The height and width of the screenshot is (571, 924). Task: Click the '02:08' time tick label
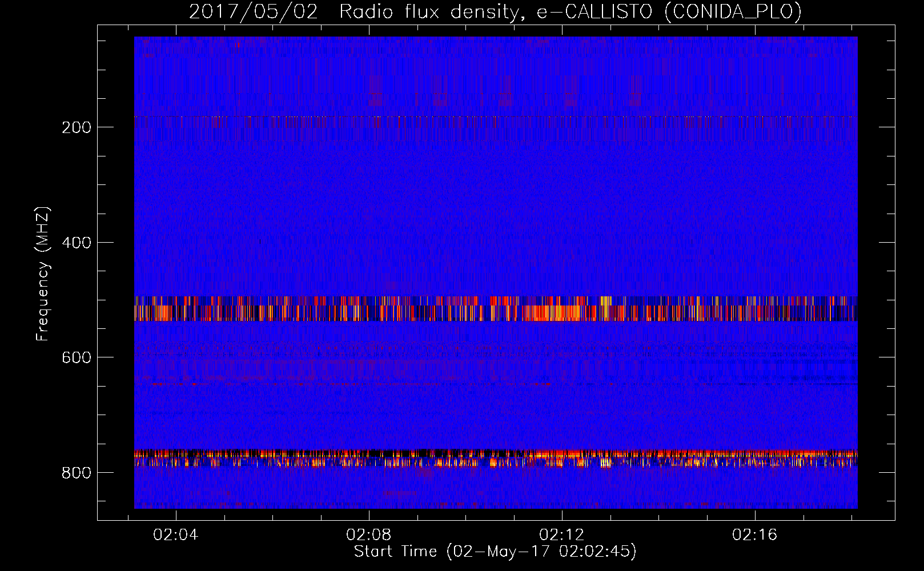(x=369, y=534)
